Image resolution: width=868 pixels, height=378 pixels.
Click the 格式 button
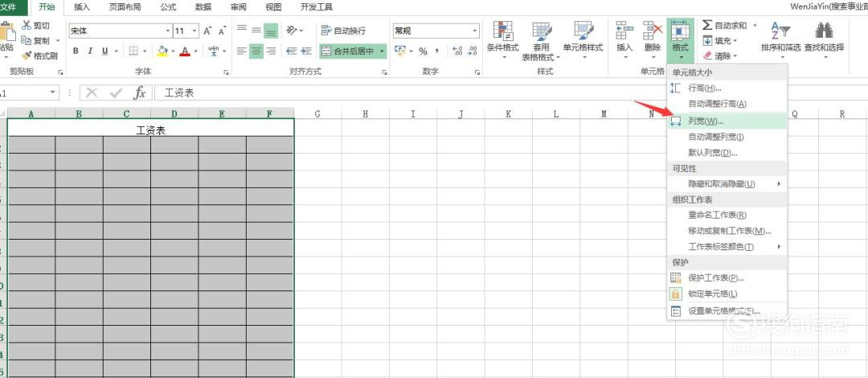pyautogui.click(x=681, y=39)
